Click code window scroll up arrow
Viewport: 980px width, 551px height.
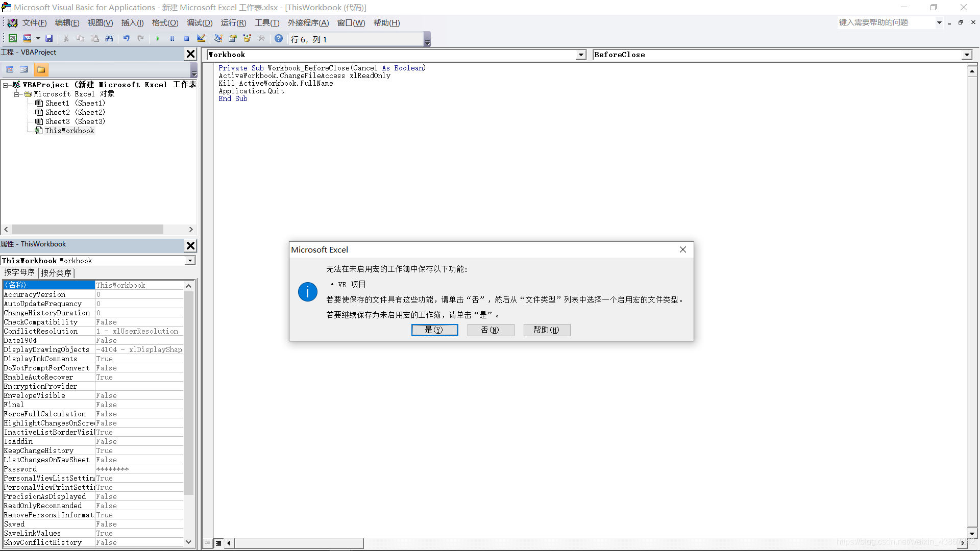[x=972, y=71]
